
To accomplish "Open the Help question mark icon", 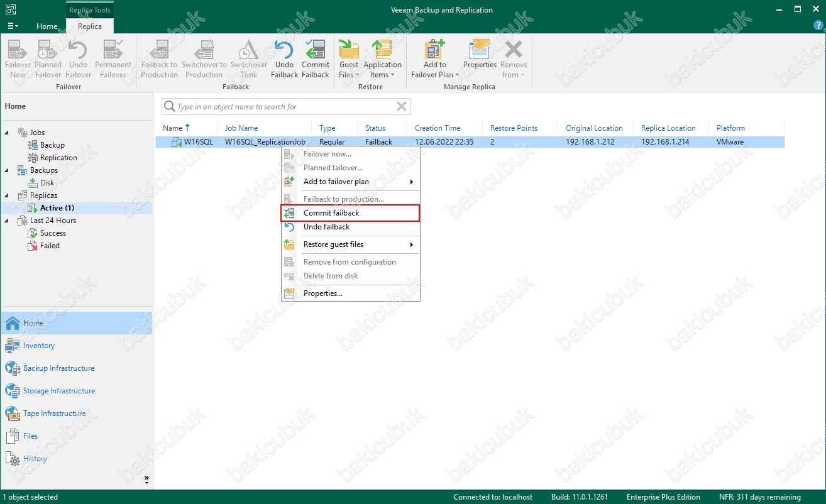I will pyautogui.click(x=818, y=26).
